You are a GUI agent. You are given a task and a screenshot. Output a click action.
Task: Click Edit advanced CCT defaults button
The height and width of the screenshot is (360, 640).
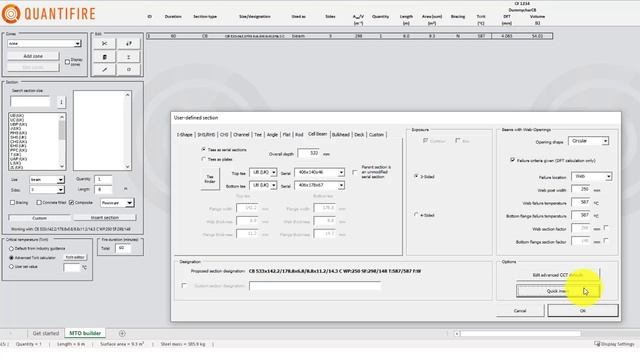pos(558,275)
